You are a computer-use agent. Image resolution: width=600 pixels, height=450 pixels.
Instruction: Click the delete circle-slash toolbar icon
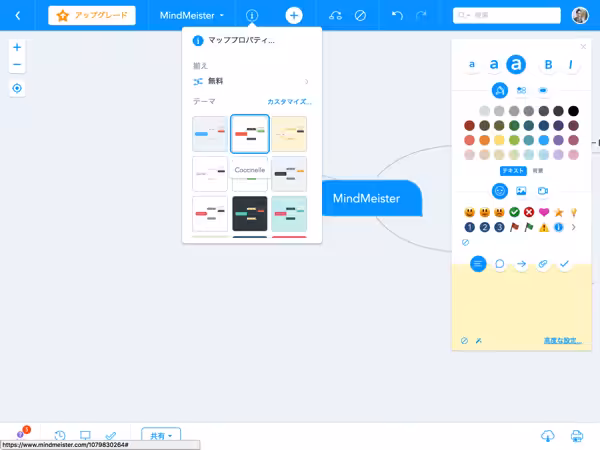click(x=360, y=15)
